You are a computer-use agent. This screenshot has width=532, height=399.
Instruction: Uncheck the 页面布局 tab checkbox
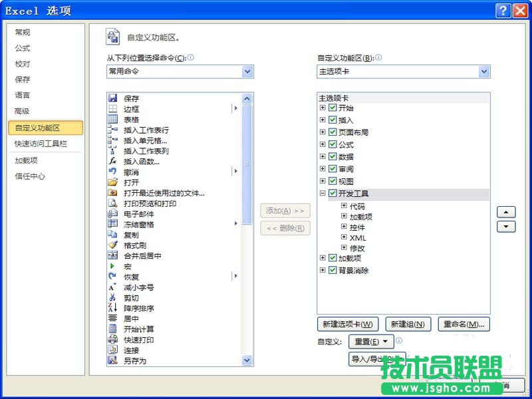[332, 132]
